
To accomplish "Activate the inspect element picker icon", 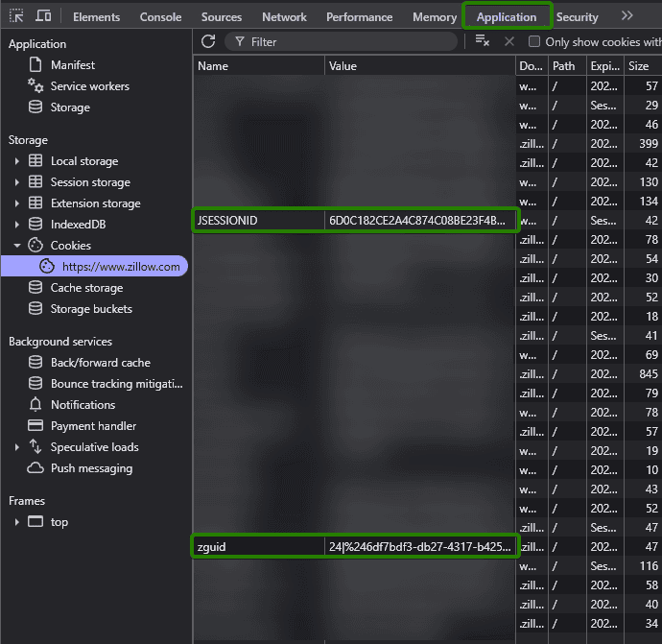I will [16, 16].
